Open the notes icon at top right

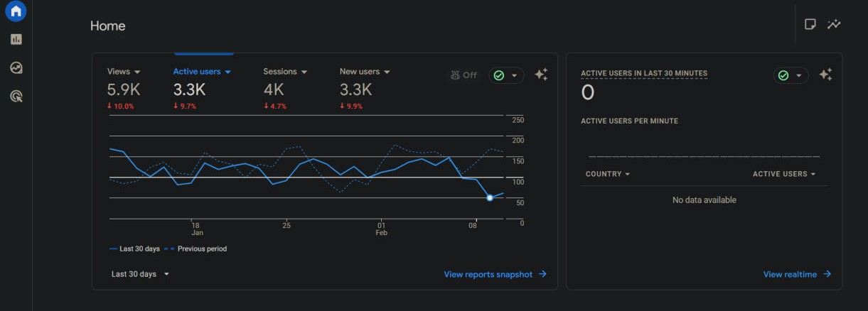pos(810,24)
